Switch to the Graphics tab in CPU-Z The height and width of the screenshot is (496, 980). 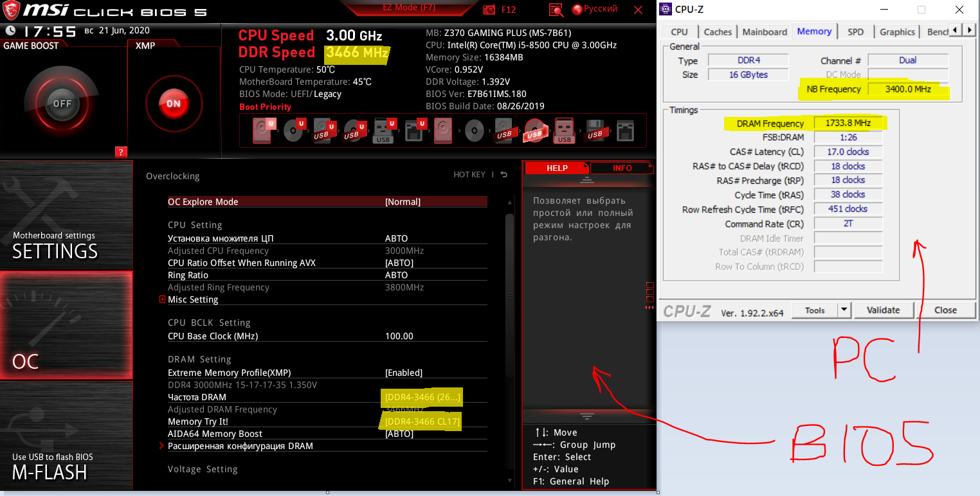coord(897,31)
